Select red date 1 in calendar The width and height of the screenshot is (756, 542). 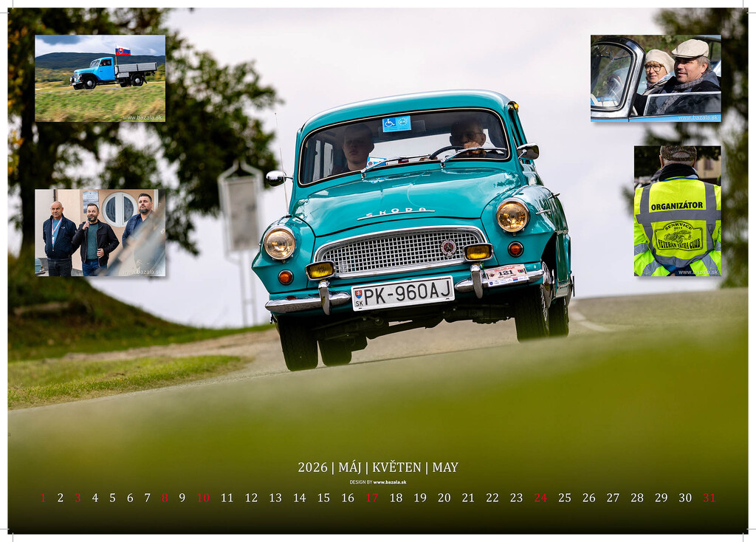coord(43,498)
